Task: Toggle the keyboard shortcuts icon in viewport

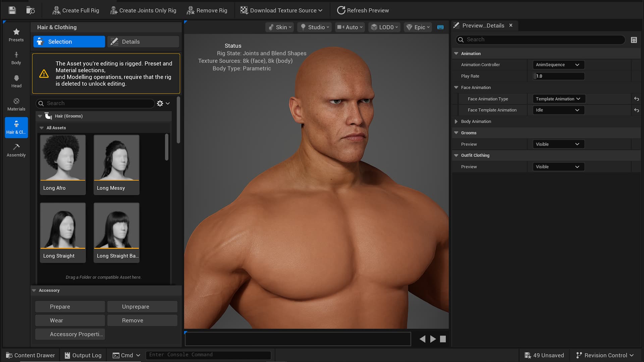Action: tap(440, 27)
